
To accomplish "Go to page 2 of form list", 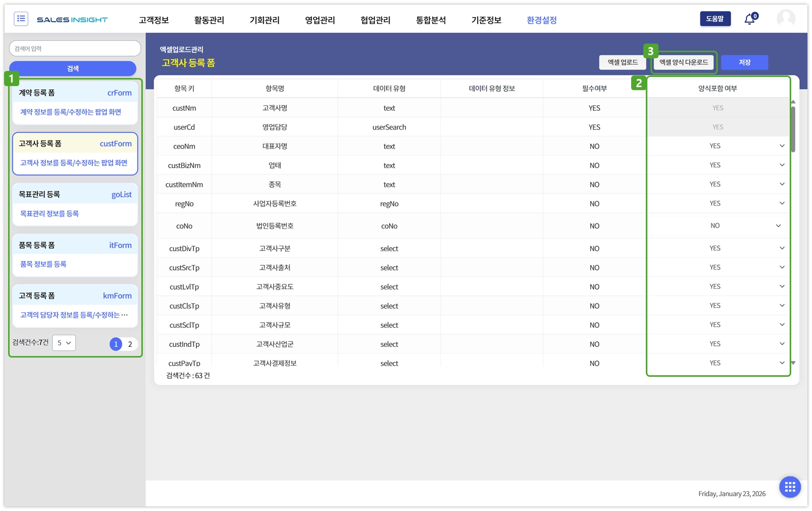I will [x=130, y=344].
